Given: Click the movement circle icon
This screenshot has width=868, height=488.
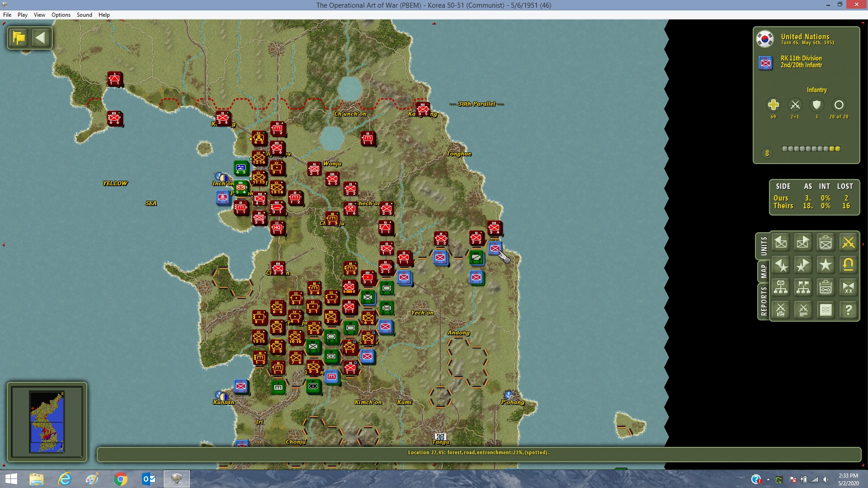Looking at the screenshot, I should [839, 105].
